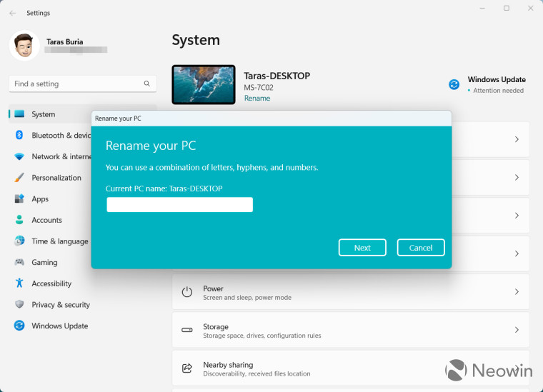This screenshot has height=392, width=543.
Task: Click Windows Update Attention needed link
Action: coord(487,84)
